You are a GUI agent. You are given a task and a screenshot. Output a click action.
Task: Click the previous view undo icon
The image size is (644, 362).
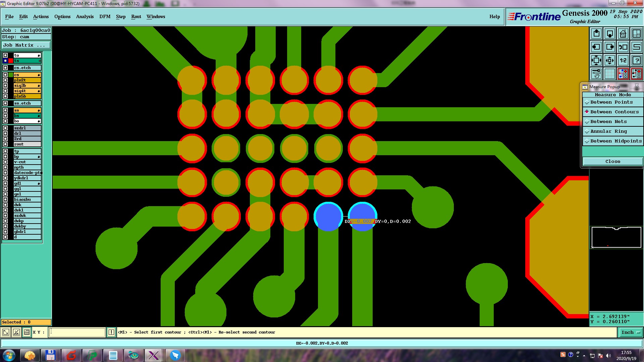pyautogui.click(x=623, y=47)
